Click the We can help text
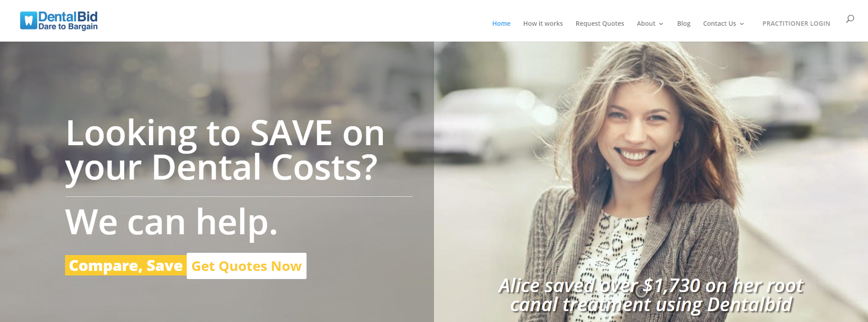Screen dimensions: 868x322 click(171, 222)
